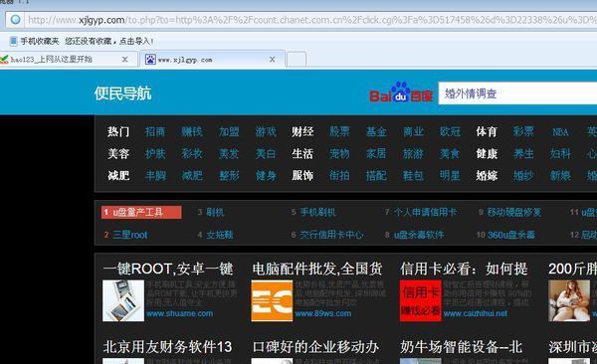The width and height of the screenshot is (597, 364).
Task: Focus the Baidu search box with 婚外情调查
Action: click(x=517, y=93)
